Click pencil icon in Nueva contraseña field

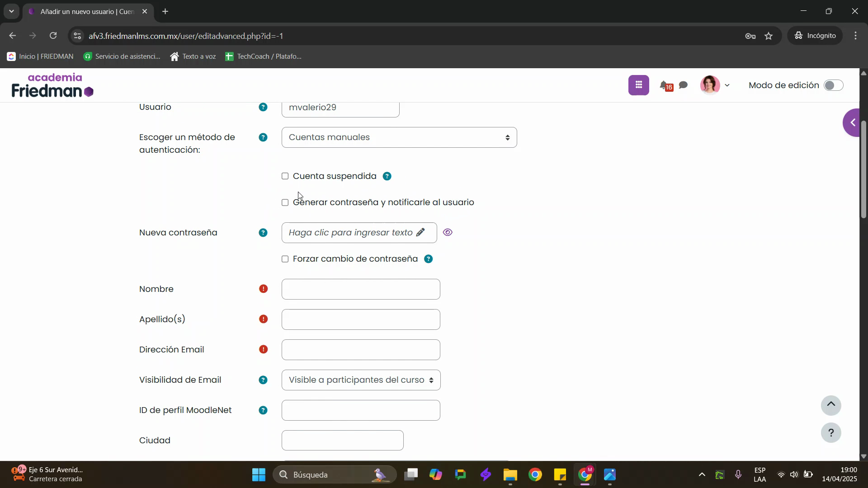click(420, 233)
